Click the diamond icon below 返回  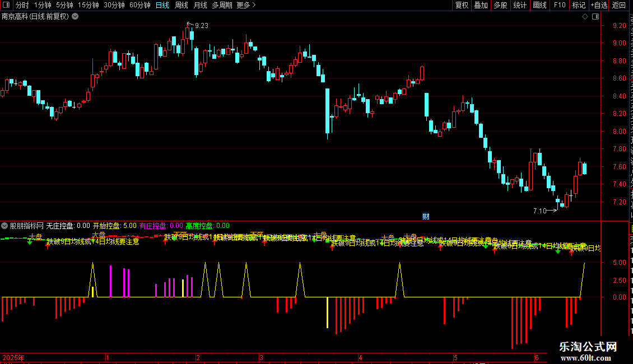[x=585, y=17]
